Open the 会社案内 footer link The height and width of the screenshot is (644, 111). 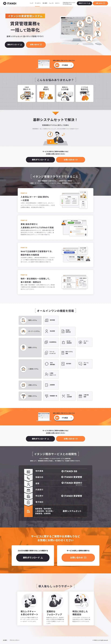[x=5, y=640]
